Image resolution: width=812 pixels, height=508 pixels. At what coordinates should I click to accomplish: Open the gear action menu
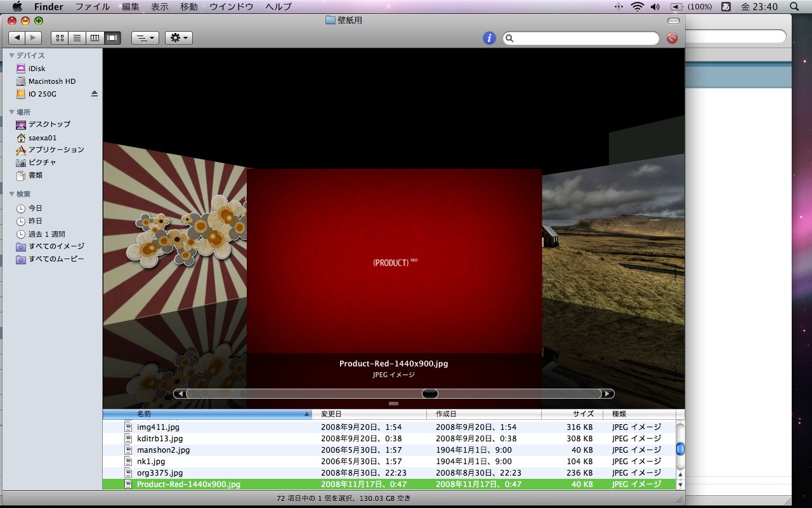tap(179, 38)
